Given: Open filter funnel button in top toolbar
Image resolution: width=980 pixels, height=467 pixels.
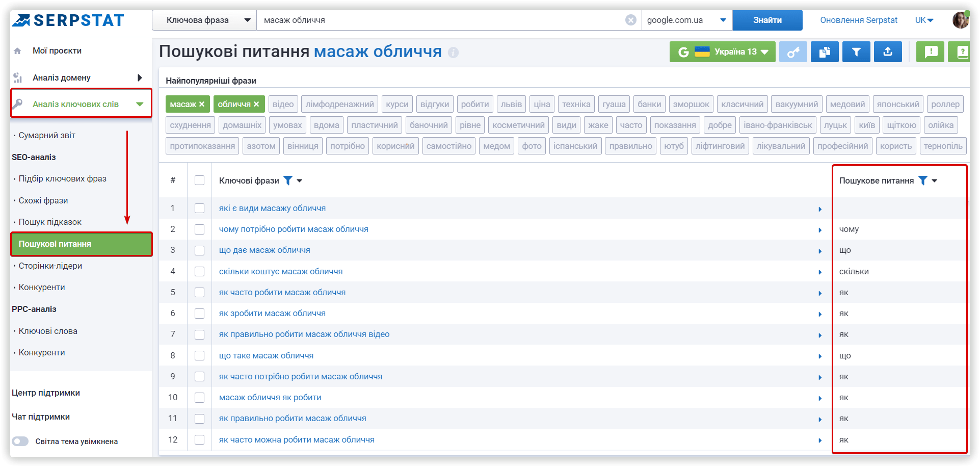Looking at the screenshot, I should click(x=856, y=52).
